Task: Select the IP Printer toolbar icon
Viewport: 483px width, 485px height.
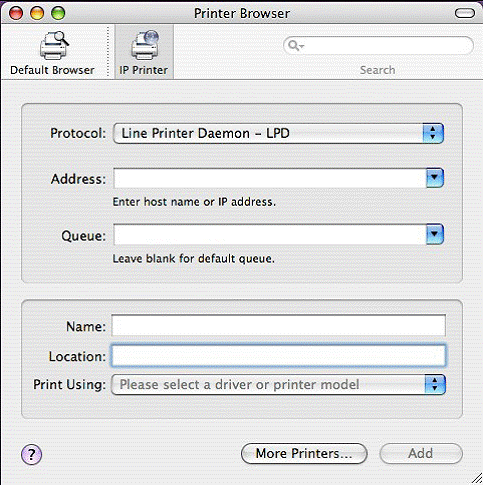Action: tap(145, 45)
